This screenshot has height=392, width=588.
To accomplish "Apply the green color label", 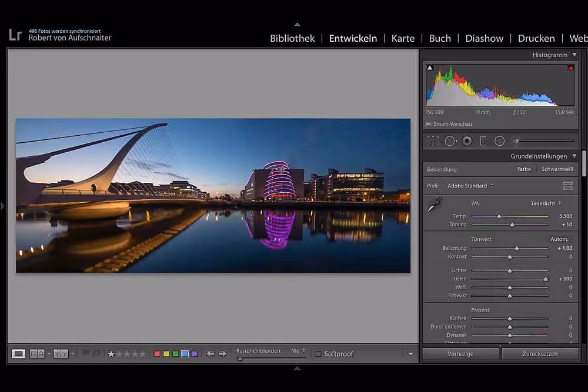I will pyautogui.click(x=175, y=354).
